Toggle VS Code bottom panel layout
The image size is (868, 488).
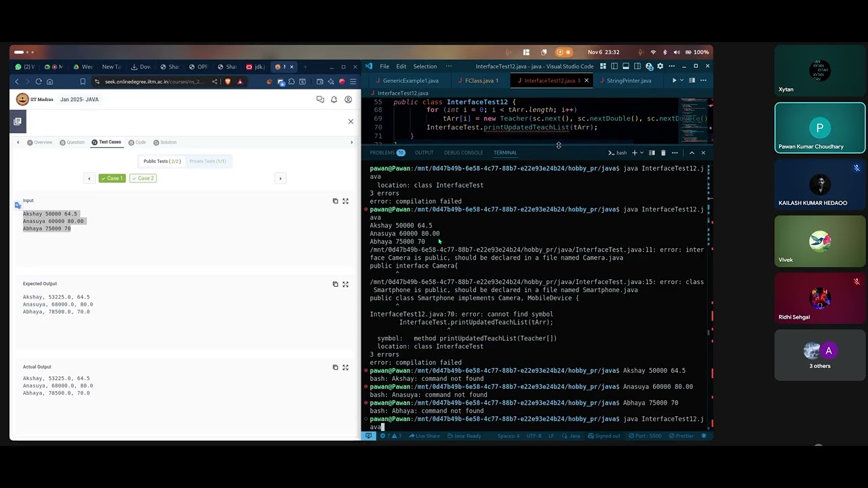click(626, 66)
